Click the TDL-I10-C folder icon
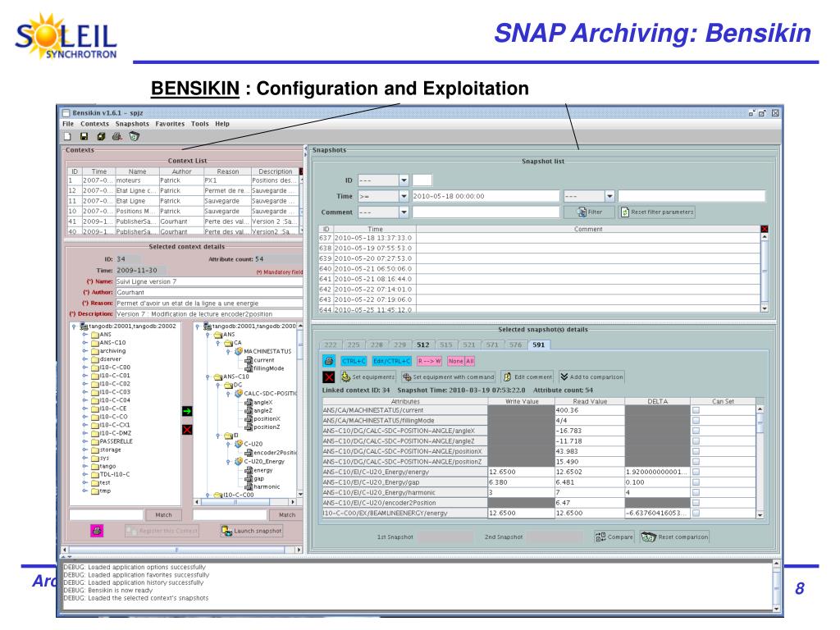The width and height of the screenshot is (840, 630). pos(95,475)
